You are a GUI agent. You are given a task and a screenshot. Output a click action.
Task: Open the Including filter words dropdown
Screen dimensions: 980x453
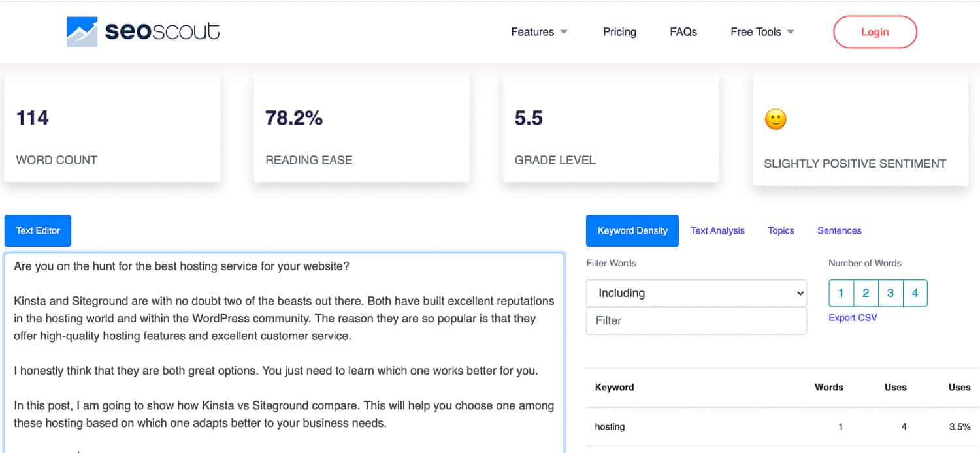click(x=696, y=293)
